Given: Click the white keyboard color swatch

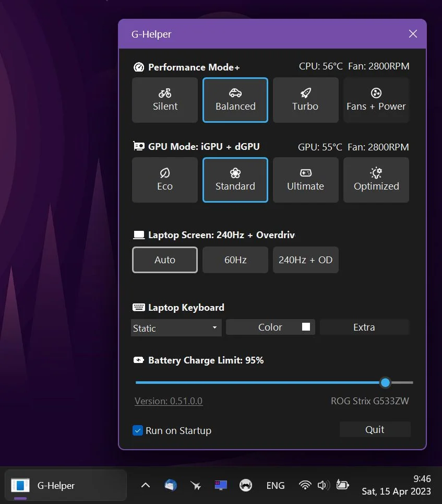Looking at the screenshot, I should tap(306, 327).
